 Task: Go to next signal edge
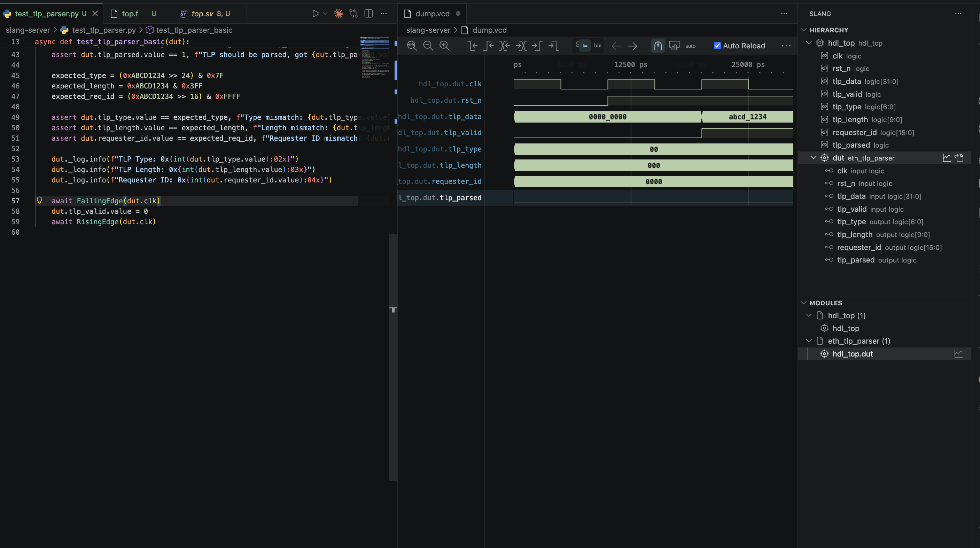point(521,46)
